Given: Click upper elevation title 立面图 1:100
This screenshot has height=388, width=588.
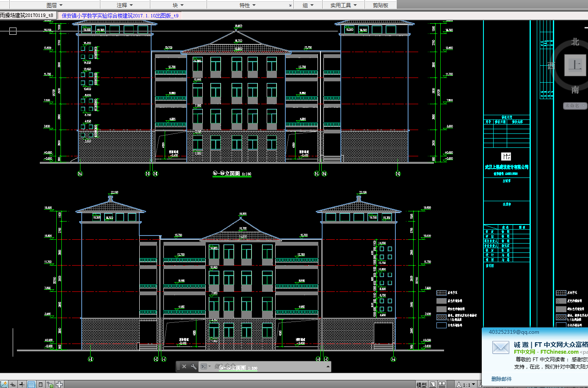Looking at the screenshot, I should (x=232, y=174).
